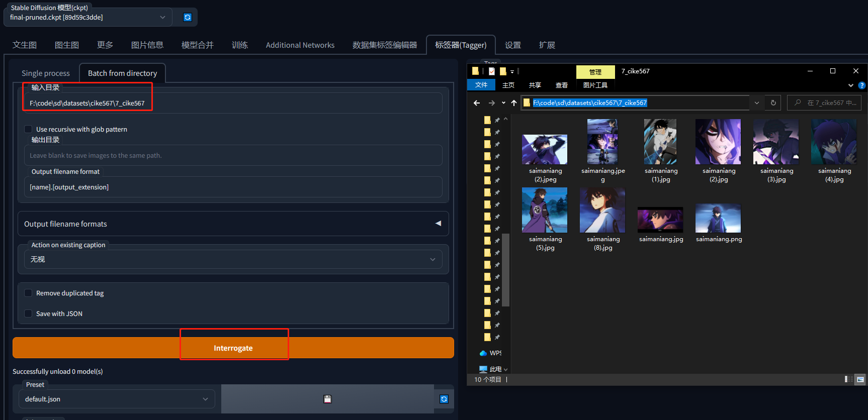Tick the Save with JSON checkbox
The width and height of the screenshot is (868, 420).
(29, 313)
